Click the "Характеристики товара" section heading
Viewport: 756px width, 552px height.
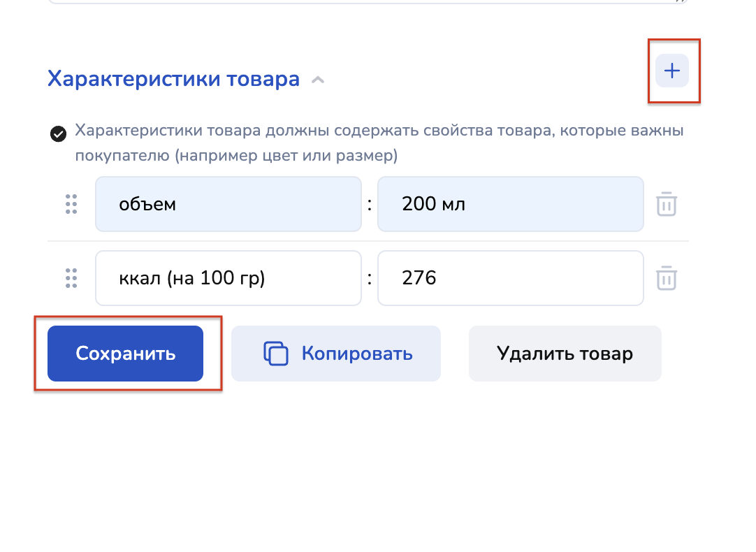pos(173,79)
